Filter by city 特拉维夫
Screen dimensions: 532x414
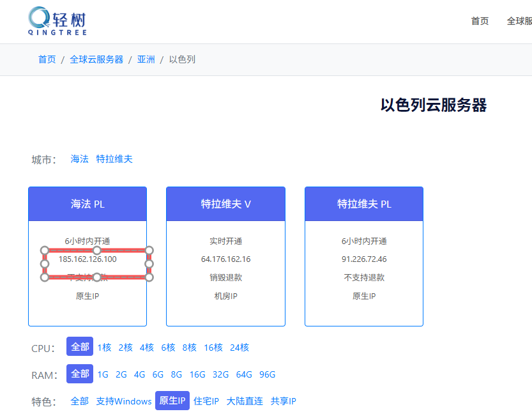tap(114, 159)
